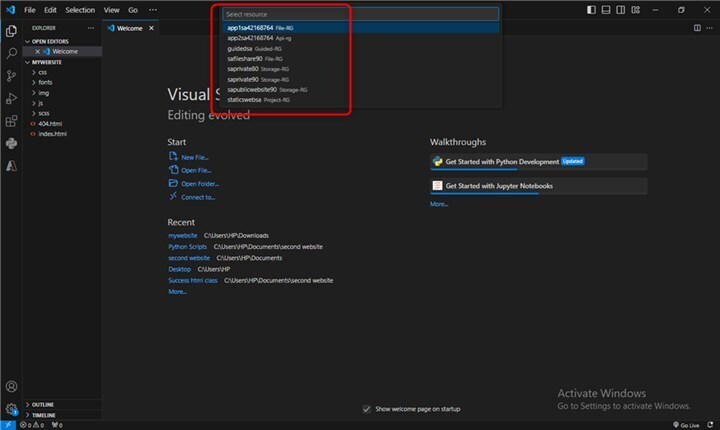720x430 pixels.
Task: Expand the scss folder
Action: point(62,113)
